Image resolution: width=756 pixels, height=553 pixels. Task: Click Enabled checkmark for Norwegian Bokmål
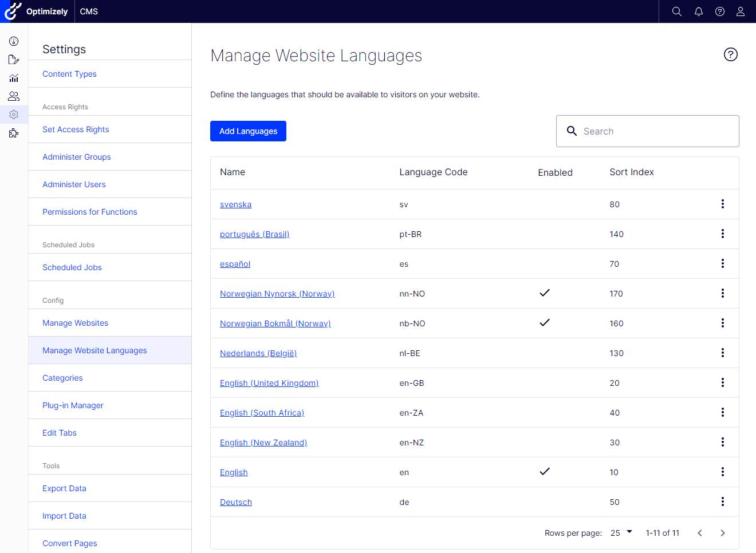click(544, 323)
